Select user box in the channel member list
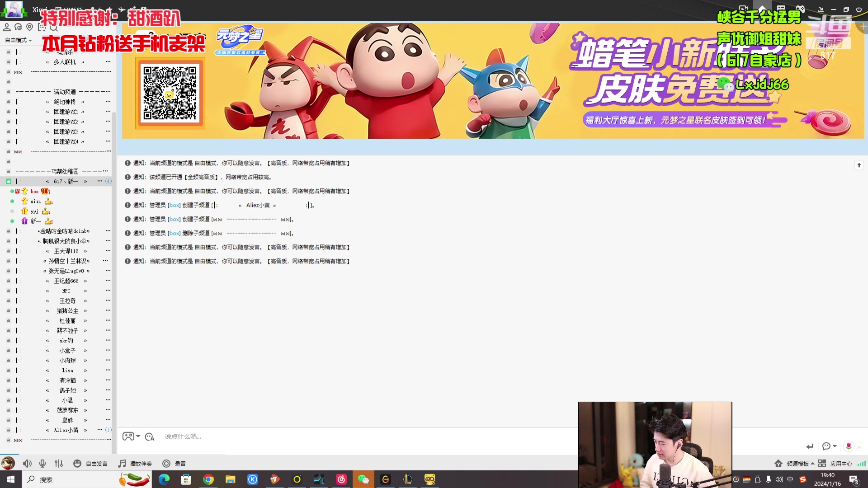 [x=34, y=191]
